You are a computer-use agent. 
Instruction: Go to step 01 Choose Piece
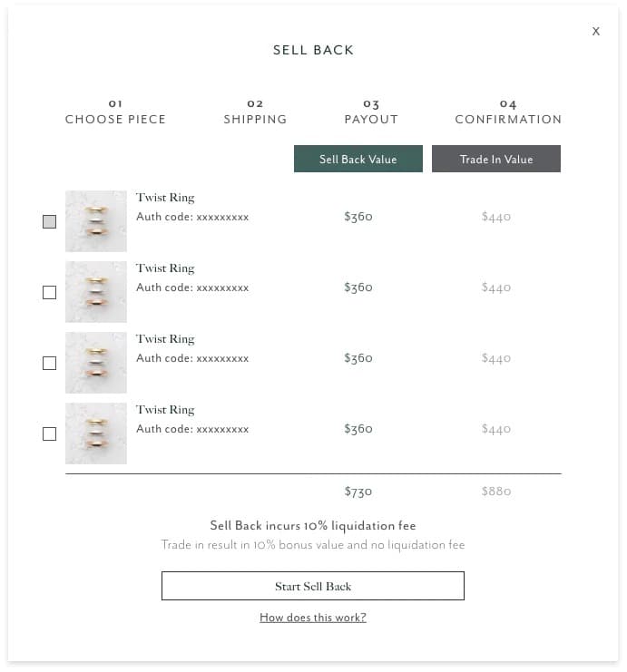(x=115, y=112)
